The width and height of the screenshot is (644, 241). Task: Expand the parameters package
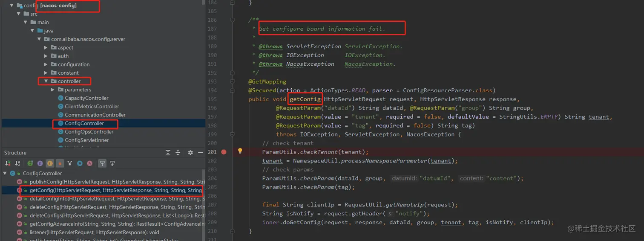[53, 90]
